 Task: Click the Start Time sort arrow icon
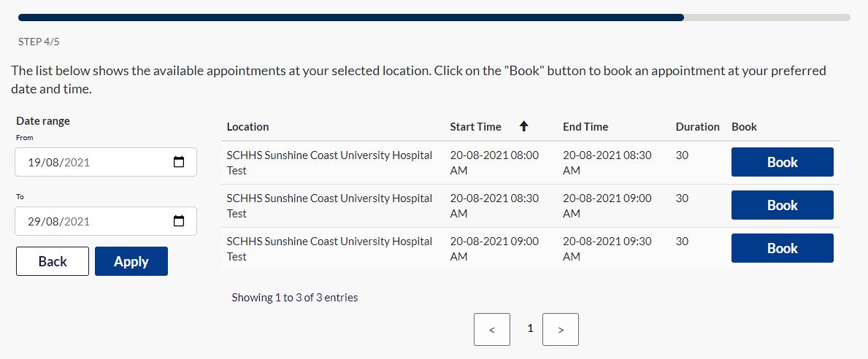[523, 126]
